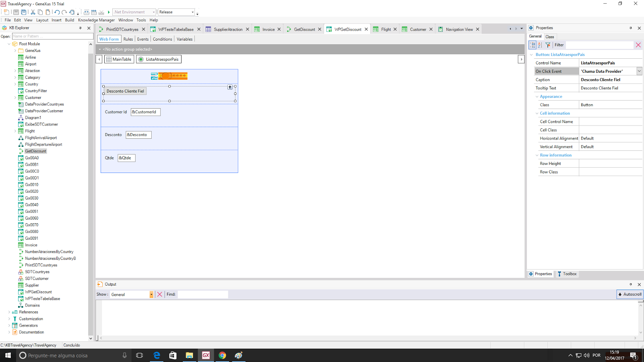Expand the Customer tree node

pyautogui.click(x=16, y=97)
